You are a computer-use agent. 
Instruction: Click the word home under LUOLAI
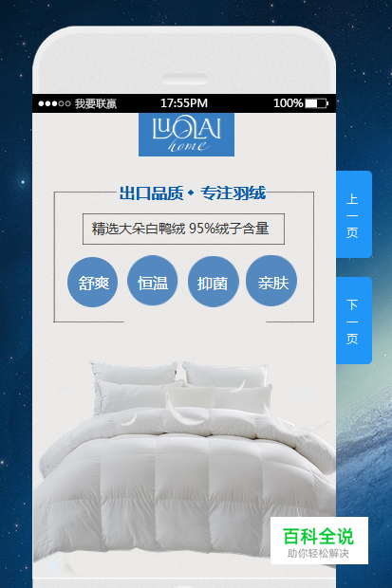[189, 146]
